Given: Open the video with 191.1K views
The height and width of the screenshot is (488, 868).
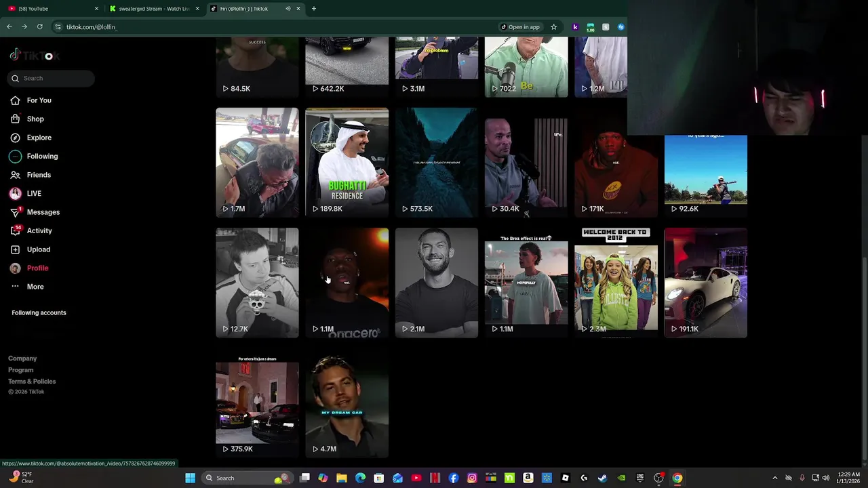Looking at the screenshot, I should tap(706, 283).
